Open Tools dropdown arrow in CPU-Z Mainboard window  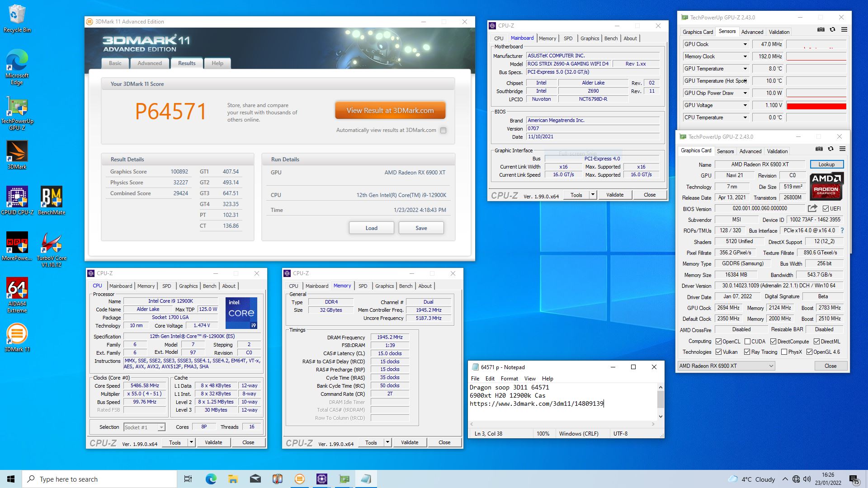(x=593, y=195)
